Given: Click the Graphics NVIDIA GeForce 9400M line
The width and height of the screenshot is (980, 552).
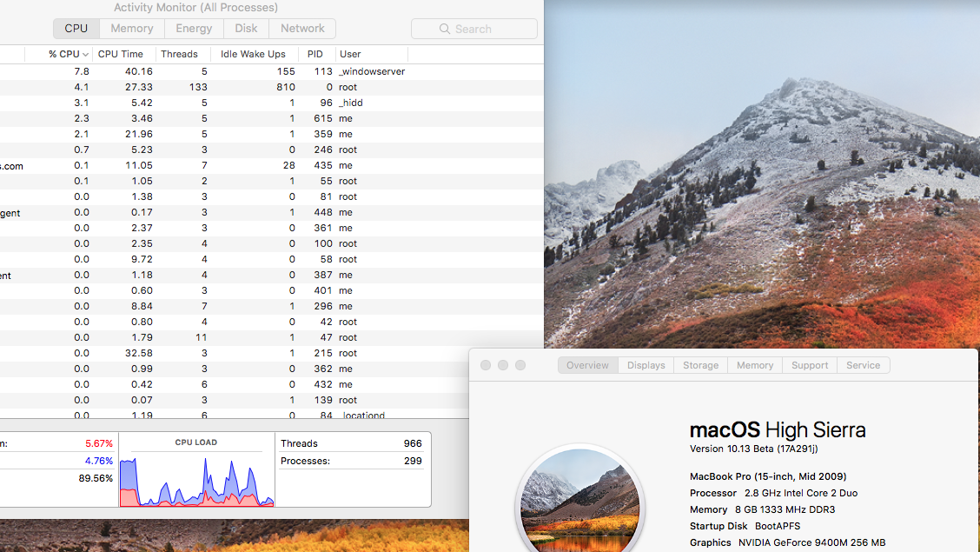Looking at the screenshot, I should 787,542.
